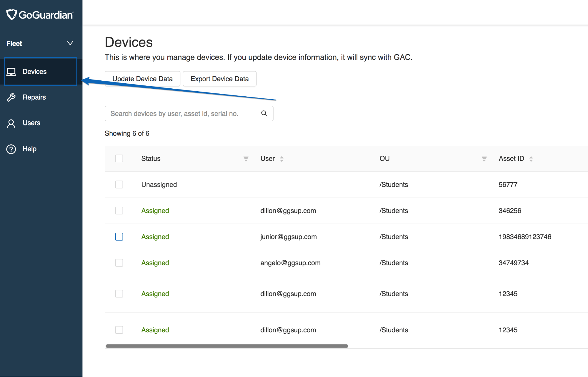Click the /Students OU in angelo@ggsup.com row
The height and width of the screenshot is (377, 588).
(x=394, y=263)
